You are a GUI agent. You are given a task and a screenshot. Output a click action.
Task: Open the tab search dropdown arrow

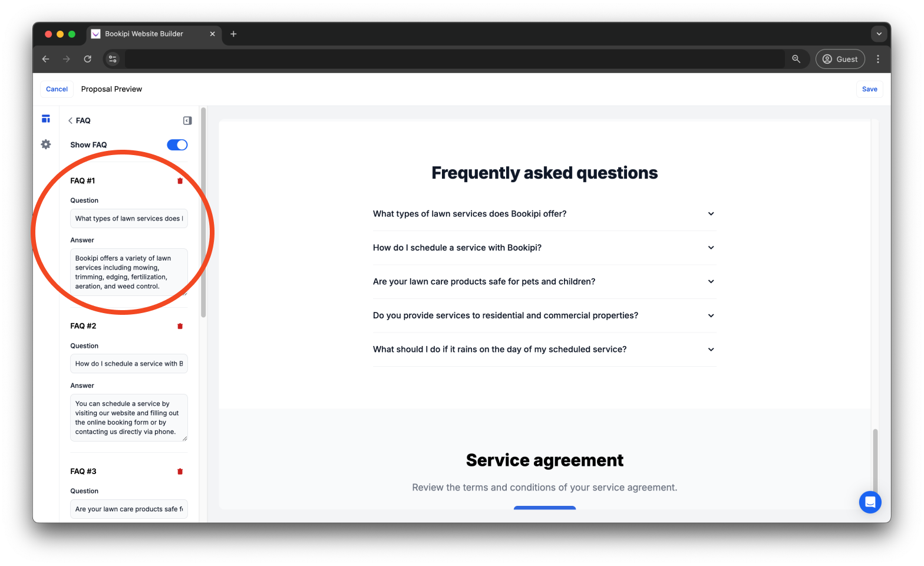(879, 34)
